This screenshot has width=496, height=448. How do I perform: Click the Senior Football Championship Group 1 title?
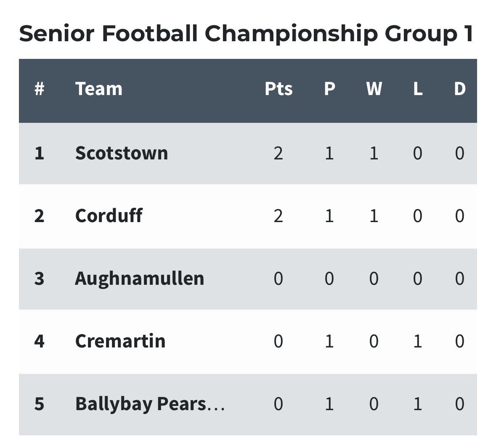point(246,34)
